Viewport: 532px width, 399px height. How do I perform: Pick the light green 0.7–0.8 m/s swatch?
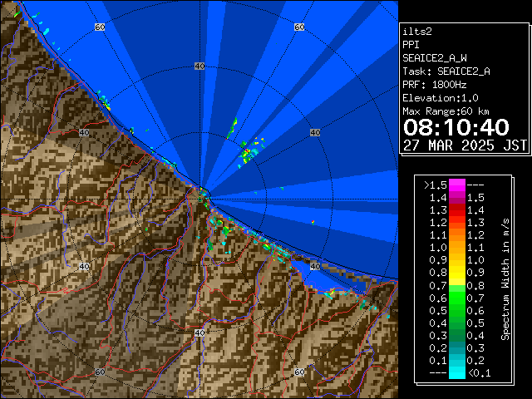pyautogui.click(x=457, y=285)
